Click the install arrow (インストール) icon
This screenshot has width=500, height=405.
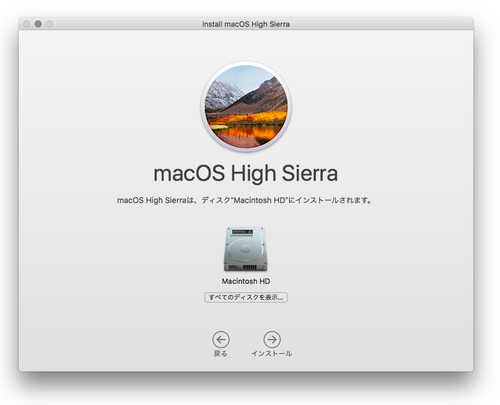tap(272, 339)
